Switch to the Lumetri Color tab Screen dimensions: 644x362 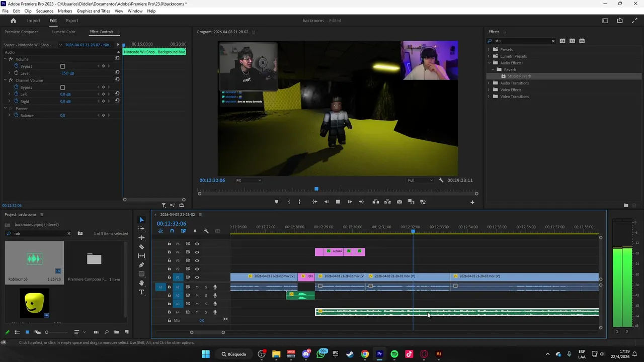pyautogui.click(x=63, y=32)
